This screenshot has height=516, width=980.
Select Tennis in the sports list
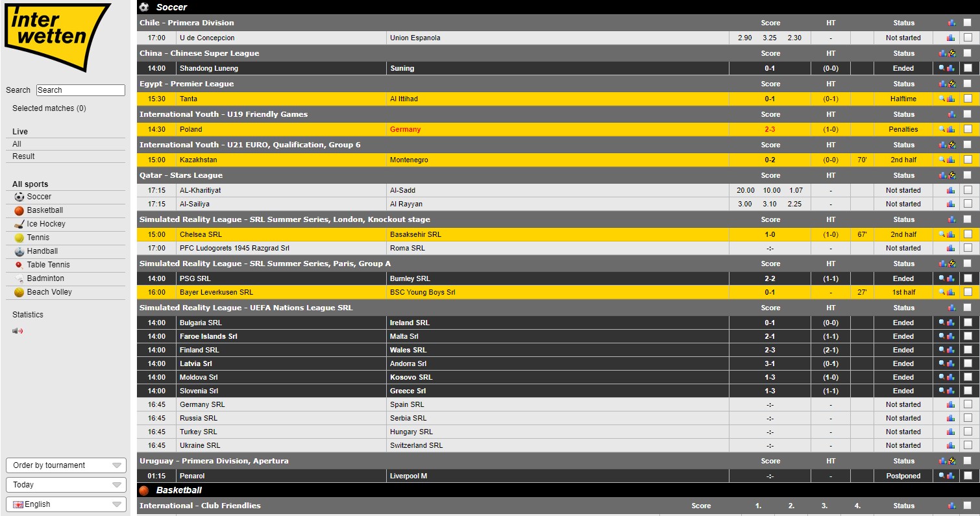pos(38,238)
